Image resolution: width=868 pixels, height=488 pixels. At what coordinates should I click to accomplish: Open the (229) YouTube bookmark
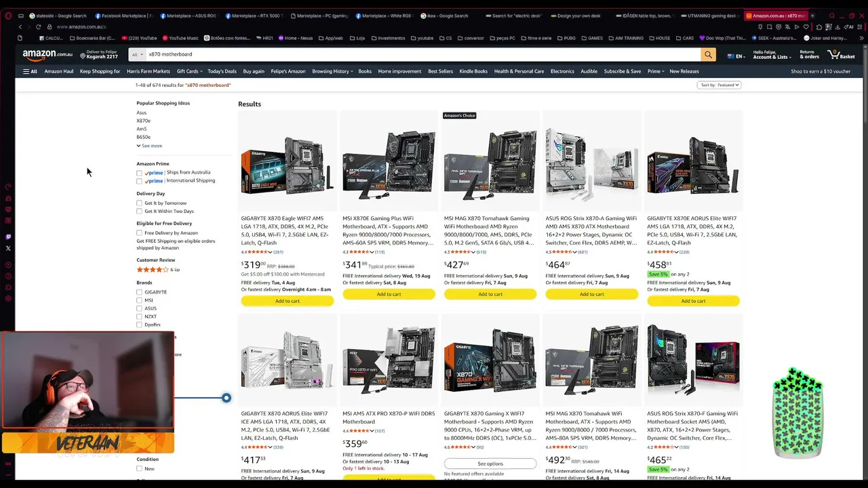tap(139, 38)
